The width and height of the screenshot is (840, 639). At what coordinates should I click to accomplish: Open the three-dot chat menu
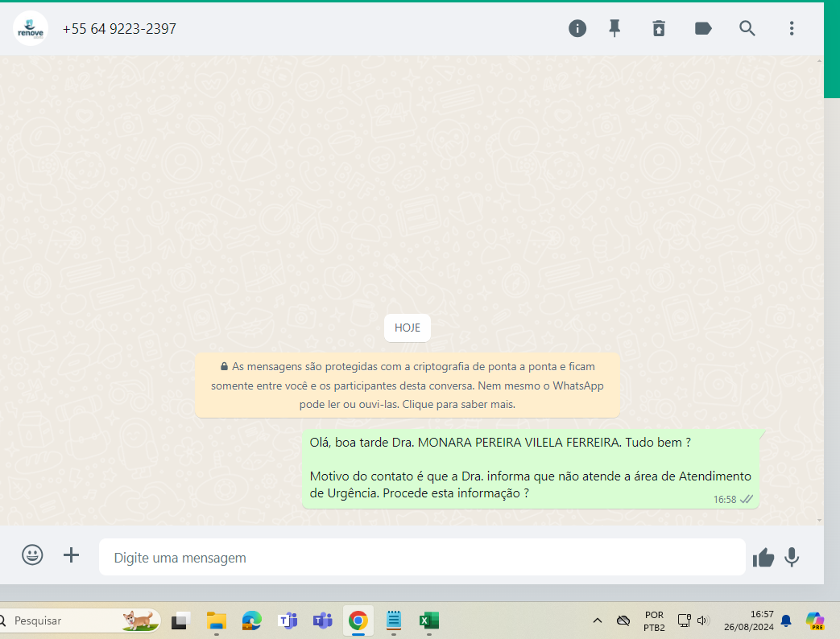click(x=791, y=28)
